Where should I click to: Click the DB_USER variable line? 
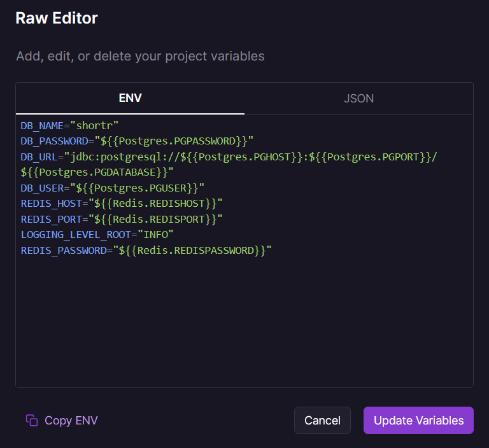(x=112, y=188)
